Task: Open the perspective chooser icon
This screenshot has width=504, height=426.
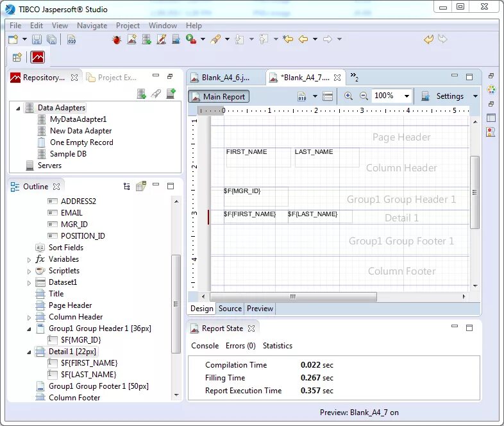Action: point(17,58)
